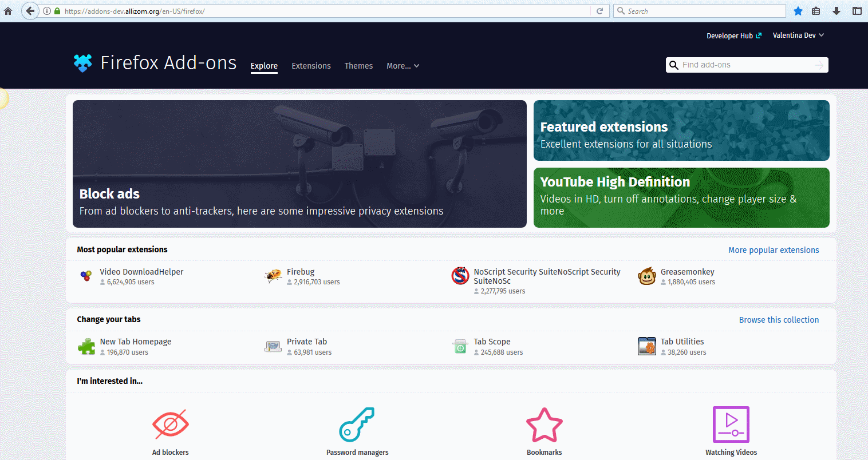
Task: Open the Tab Scope icon
Action: [x=460, y=346]
